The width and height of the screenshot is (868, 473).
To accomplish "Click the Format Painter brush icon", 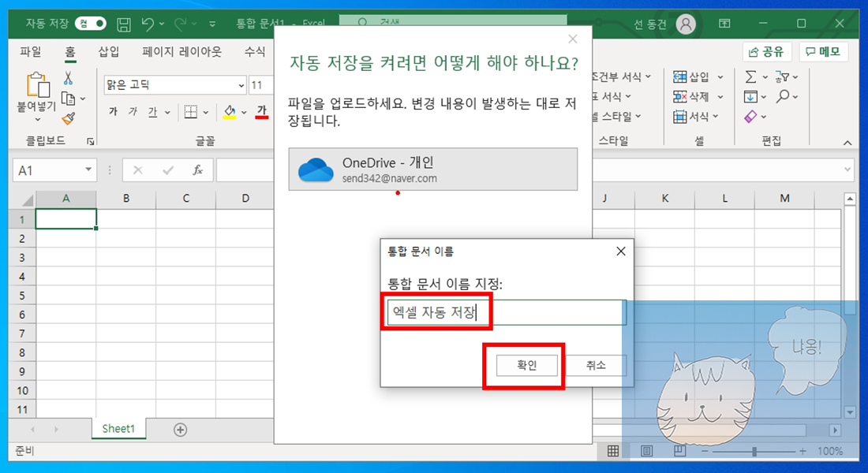I will click(69, 118).
